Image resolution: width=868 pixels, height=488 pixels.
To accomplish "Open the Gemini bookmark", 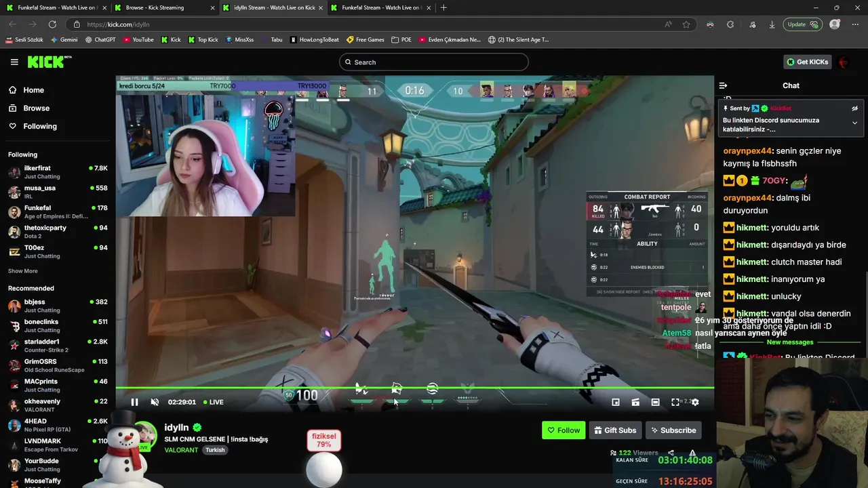I will click(64, 39).
